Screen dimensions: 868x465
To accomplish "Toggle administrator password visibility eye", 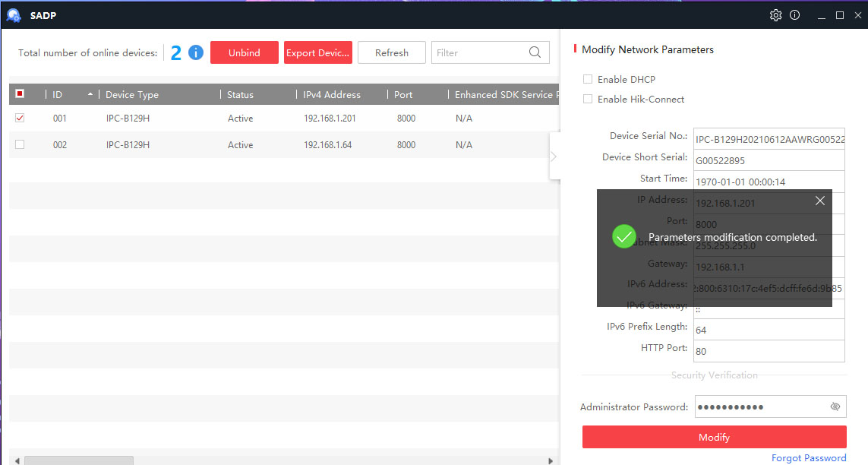I will [835, 407].
